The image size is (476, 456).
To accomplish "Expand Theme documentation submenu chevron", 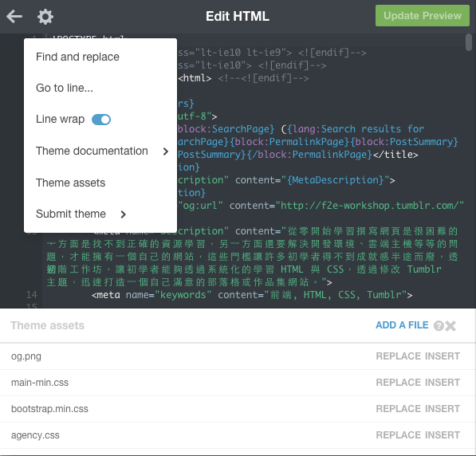I will [x=166, y=151].
